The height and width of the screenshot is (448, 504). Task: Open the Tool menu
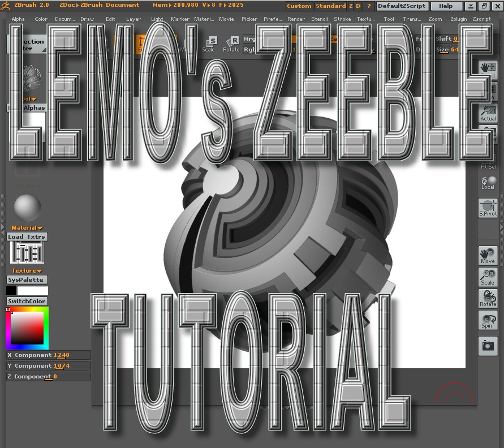pyautogui.click(x=389, y=19)
